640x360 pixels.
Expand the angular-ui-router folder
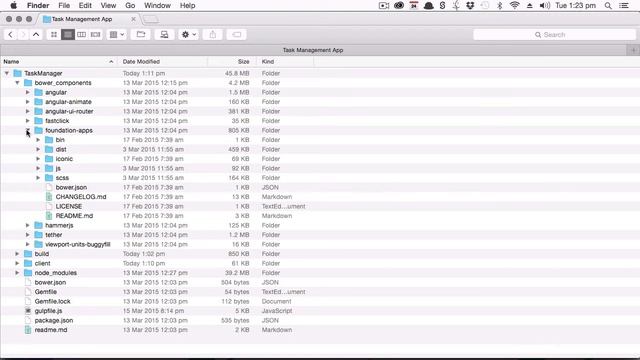click(x=28, y=111)
